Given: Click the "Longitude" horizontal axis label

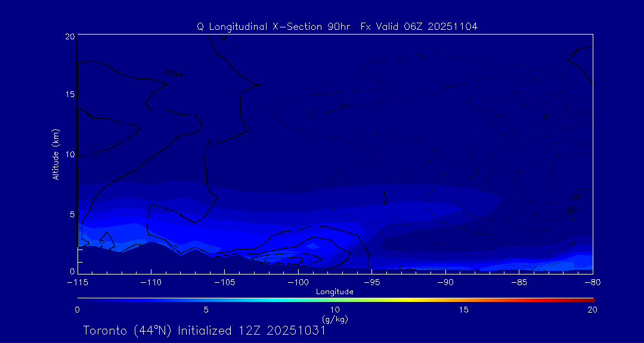Looking at the screenshot, I should coord(335,292).
